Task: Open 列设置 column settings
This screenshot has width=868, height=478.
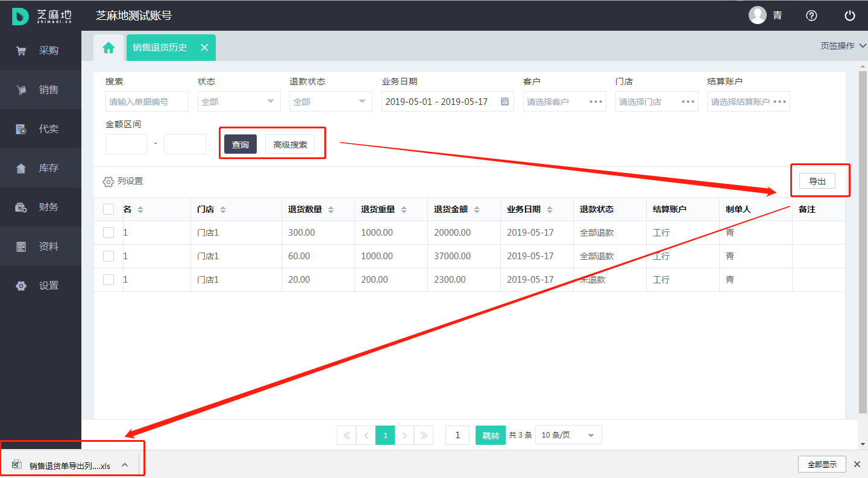Action: click(x=123, y=181)
